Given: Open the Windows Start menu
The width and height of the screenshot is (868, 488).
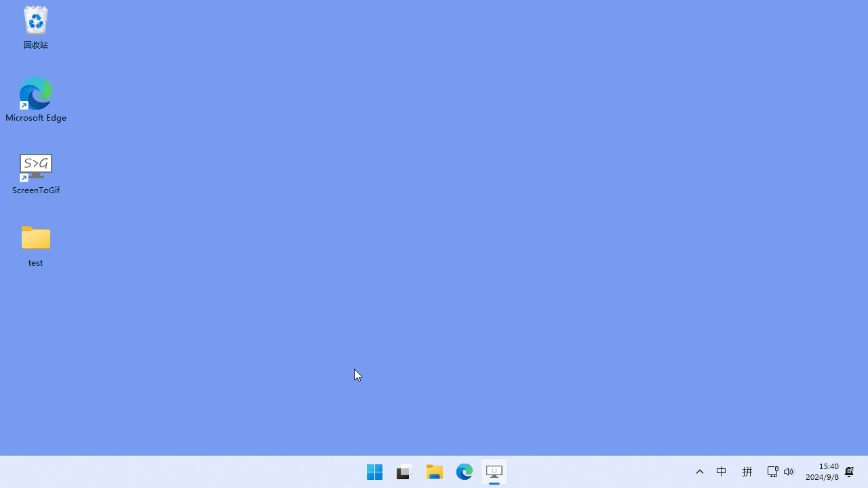Looking at the screenshot, I should point(374,472).
